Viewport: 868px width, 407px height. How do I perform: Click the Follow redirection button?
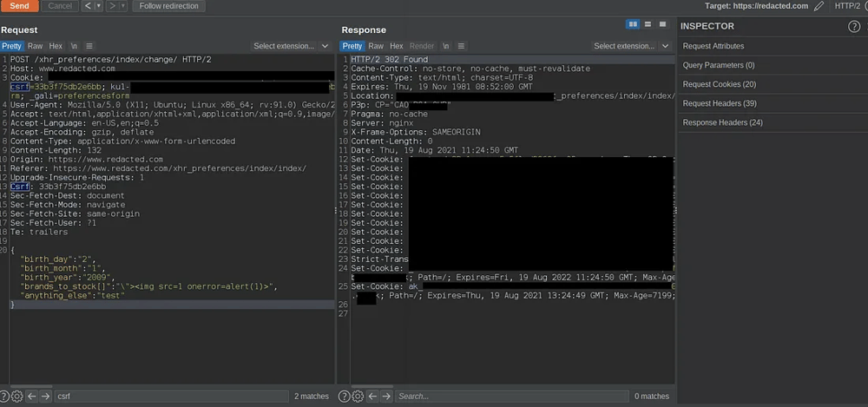[169, 6]
